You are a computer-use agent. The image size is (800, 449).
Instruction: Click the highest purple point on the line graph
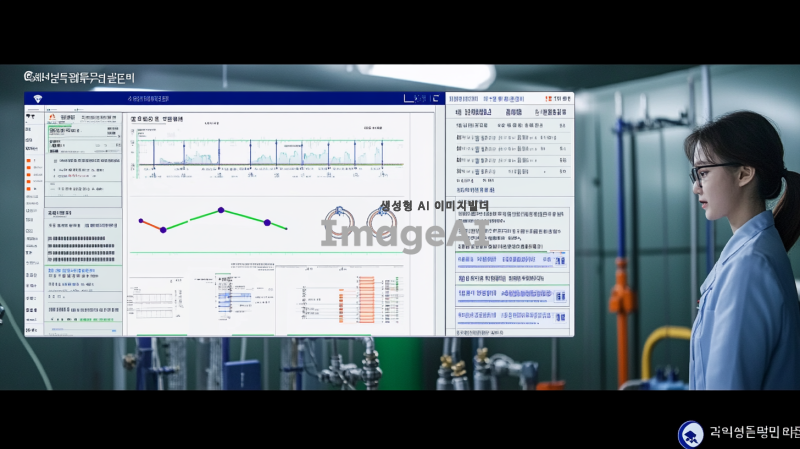click(x=220, y=211)
